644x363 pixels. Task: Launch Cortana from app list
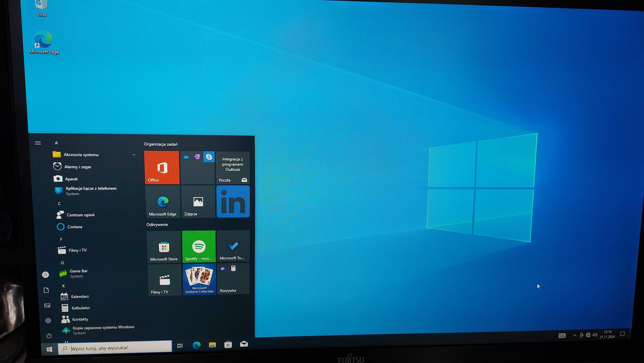point(75,227)
